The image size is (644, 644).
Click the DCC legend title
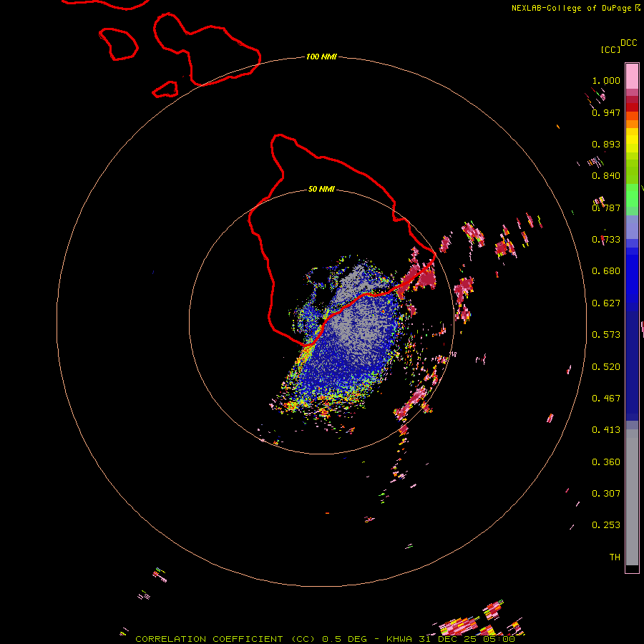628,43
